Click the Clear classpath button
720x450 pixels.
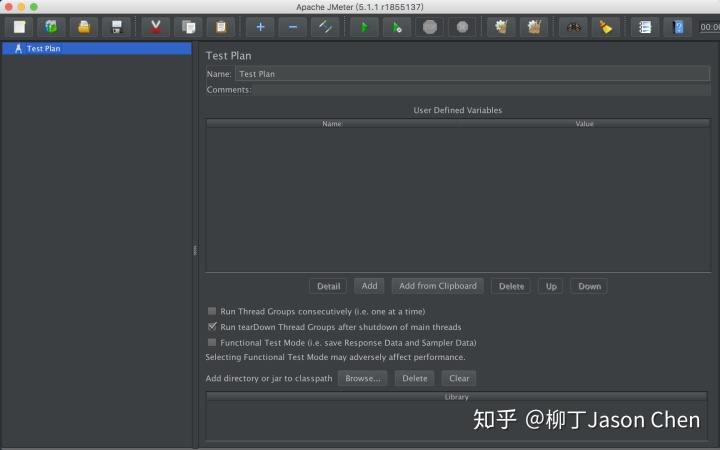point(459,378)
